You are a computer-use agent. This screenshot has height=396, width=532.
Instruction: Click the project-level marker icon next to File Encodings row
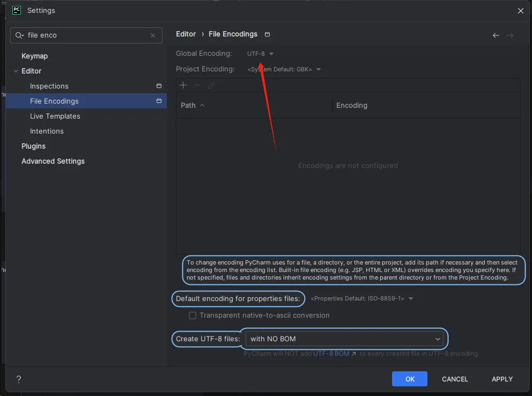coord(159,101)
